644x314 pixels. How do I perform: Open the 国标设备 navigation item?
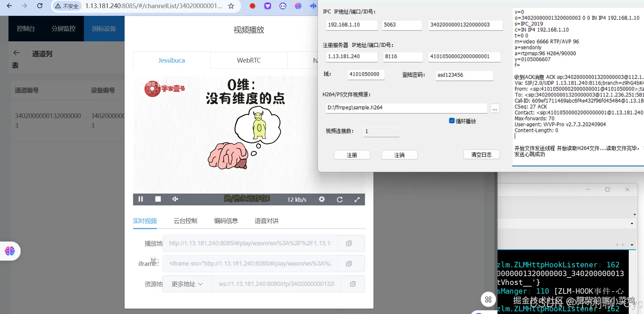(104, 29)
